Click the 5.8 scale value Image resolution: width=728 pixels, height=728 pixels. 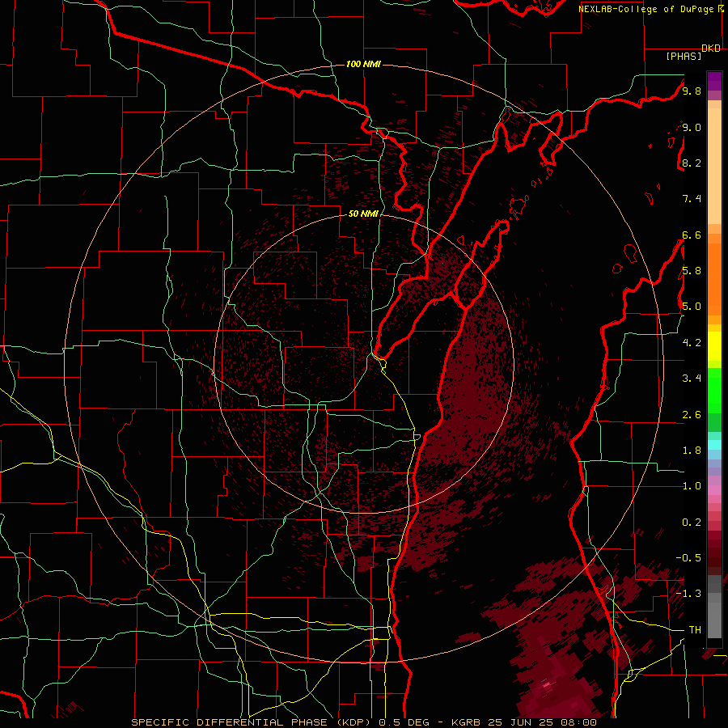tap(692, 271)
